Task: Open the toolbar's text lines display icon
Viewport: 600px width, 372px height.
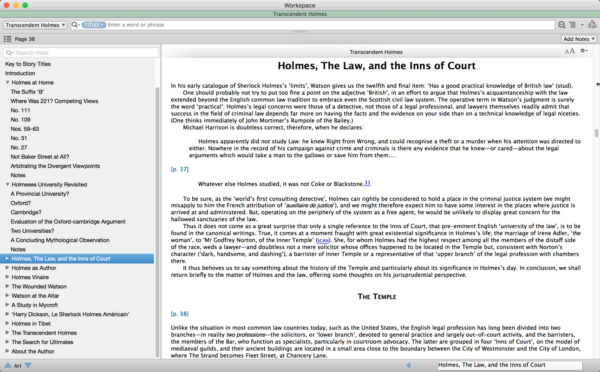Action: [x=572, y=25]
